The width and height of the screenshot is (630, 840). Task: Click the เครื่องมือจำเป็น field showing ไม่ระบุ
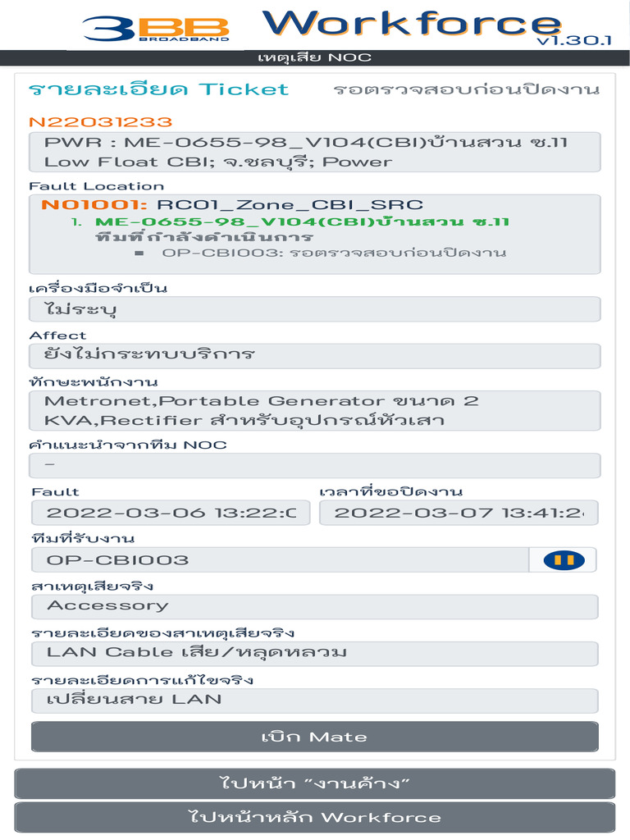[x=315, y=309]
